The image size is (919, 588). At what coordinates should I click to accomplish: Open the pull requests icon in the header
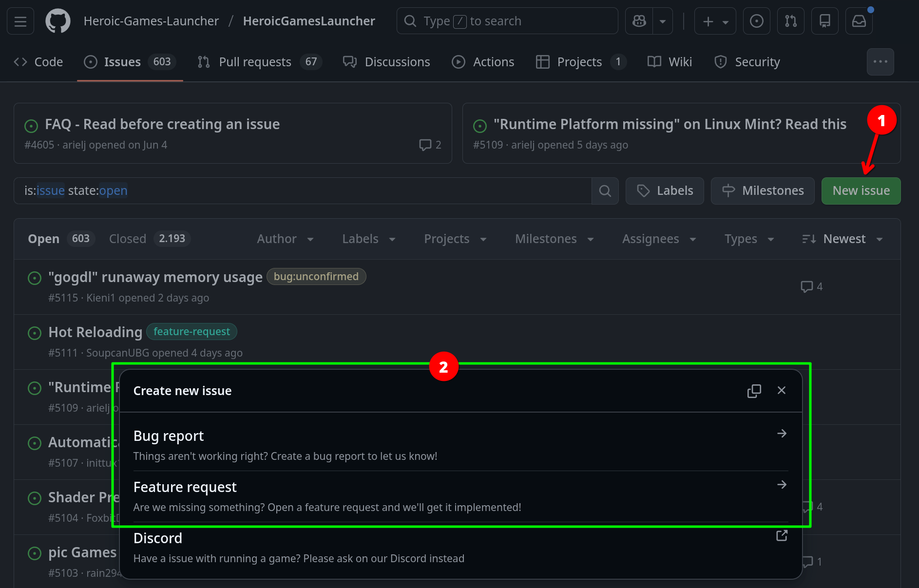click(790, 21)
